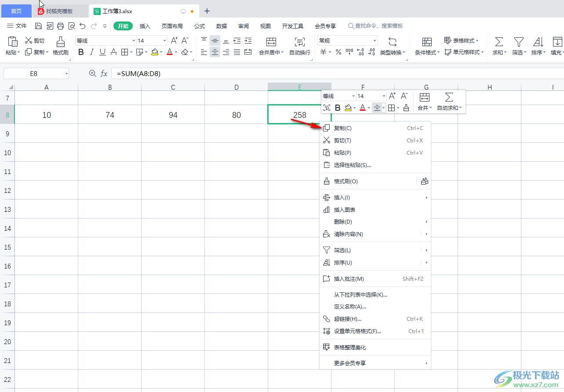Choose Format Cells (设置单元格格式) in context menu
Viewport: 564px width, 392px height.
[x=375, y=331]
